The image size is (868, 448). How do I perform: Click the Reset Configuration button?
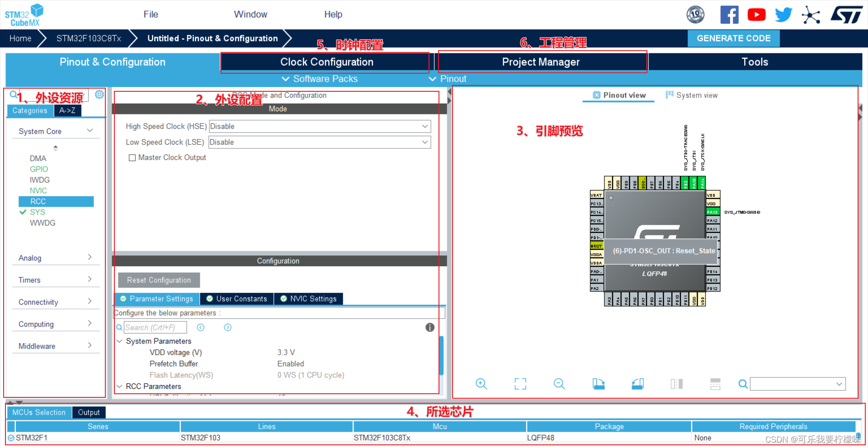pyautogui.click(x=159, y=280)
